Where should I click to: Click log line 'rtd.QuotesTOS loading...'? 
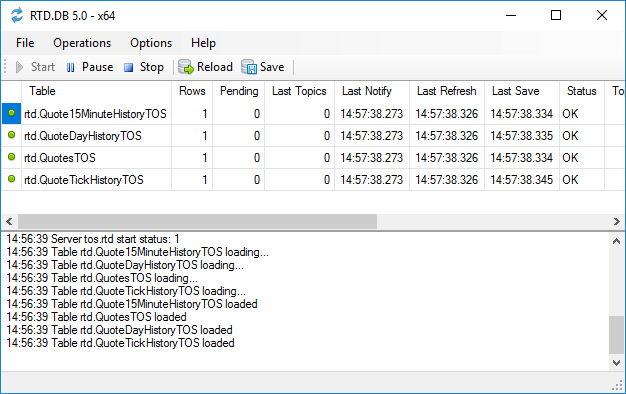(x=102, y=278)
